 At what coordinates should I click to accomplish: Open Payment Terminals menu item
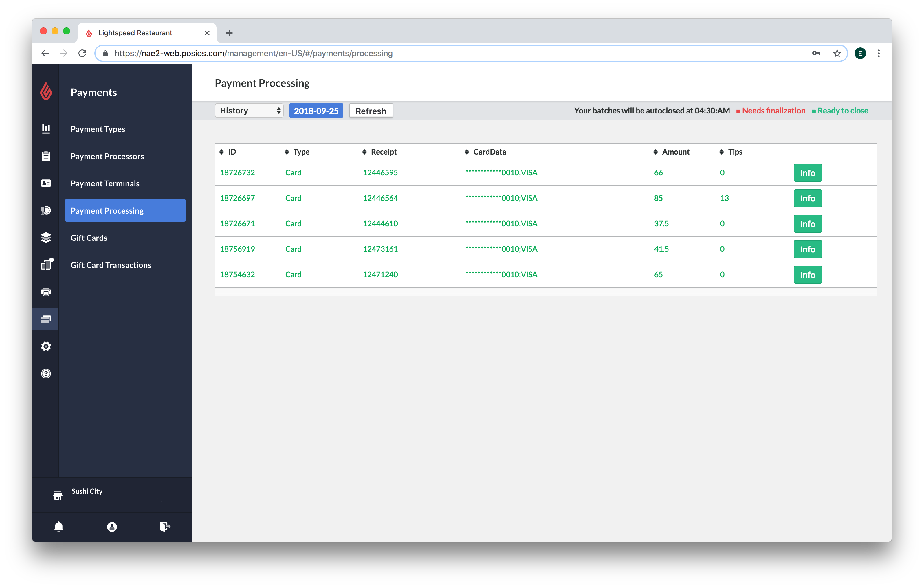(x=105, y=183)
